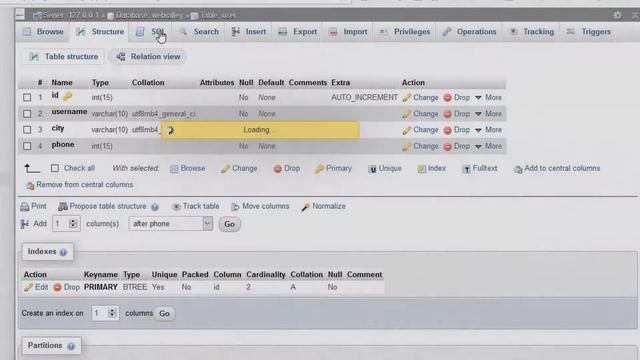Click the Normalize icon
This screenshot has width=640, height=360.
pos(305,207)
